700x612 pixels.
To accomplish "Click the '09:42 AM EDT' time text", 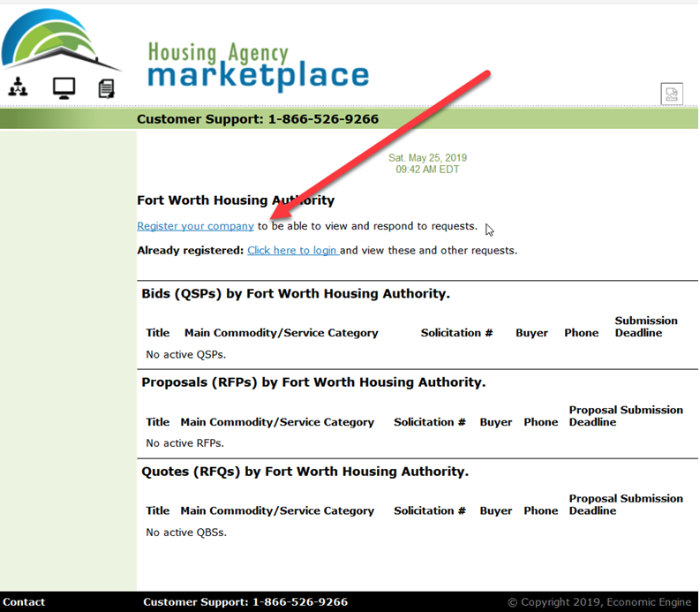I will point(427,170).
